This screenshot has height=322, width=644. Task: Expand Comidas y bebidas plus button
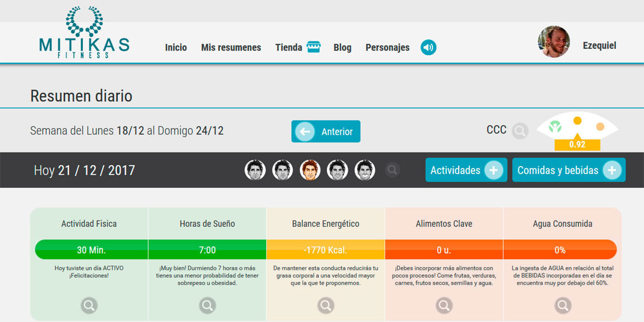point(611,170)
